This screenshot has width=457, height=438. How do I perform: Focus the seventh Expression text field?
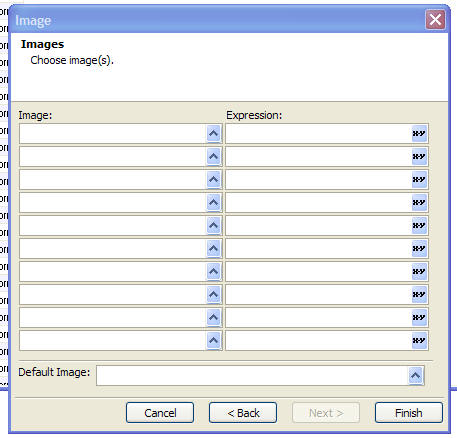point(319,271)
